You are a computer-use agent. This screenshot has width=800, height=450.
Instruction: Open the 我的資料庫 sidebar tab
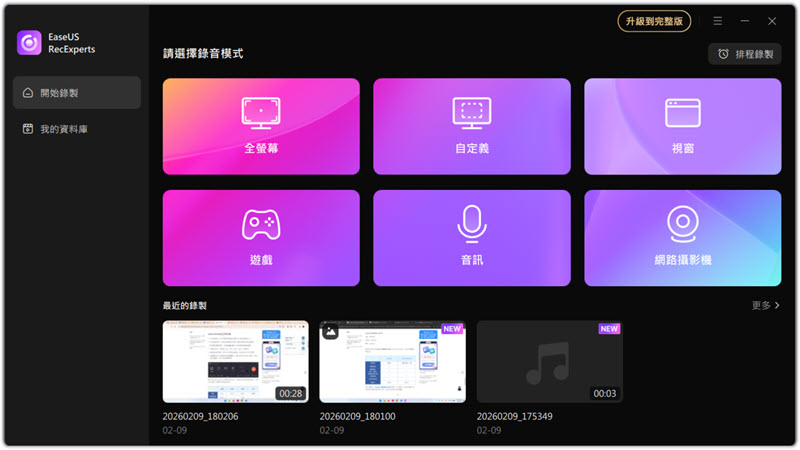(x=77, y=129)
